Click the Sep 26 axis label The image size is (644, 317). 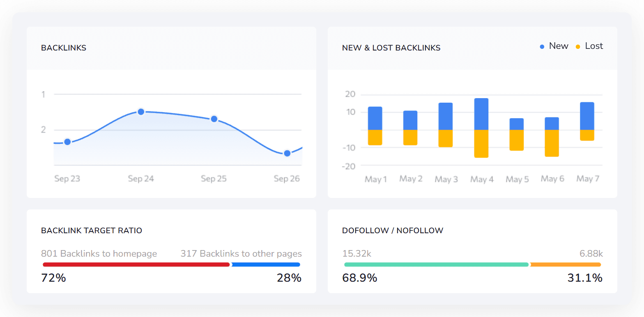point(287,179)
